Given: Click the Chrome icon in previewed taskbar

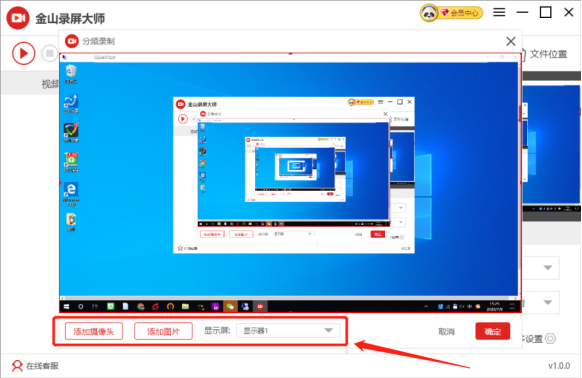Looking at the screenshot, I should 140,306.
